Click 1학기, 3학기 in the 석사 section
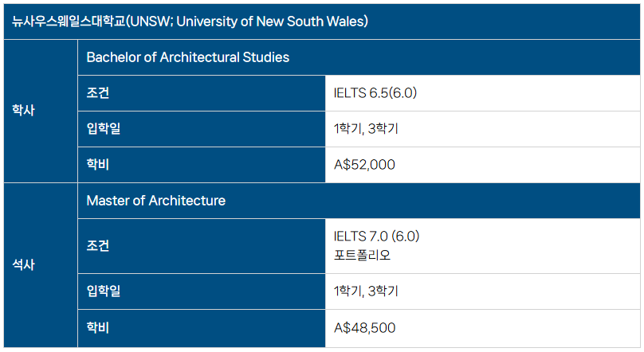The height and width of the screenshot is (352, 644). point(366,291)
